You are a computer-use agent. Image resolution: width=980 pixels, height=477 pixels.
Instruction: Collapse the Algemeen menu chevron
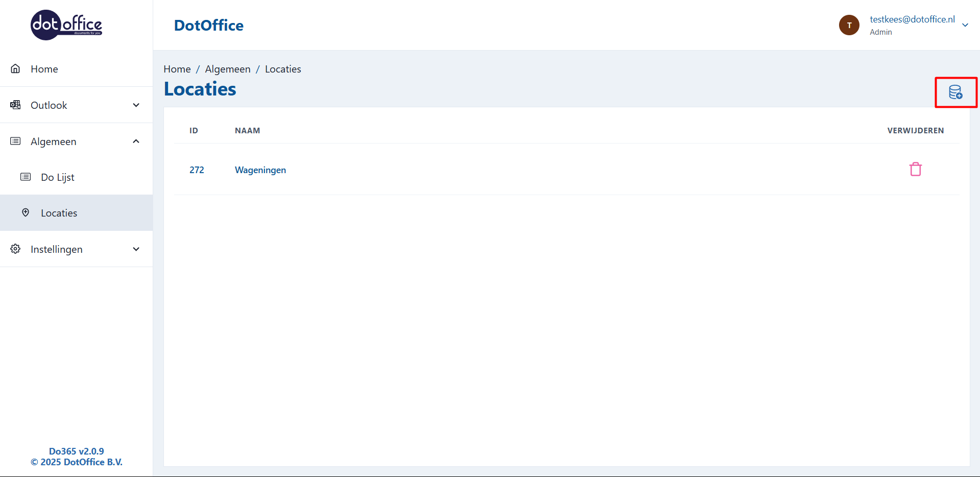136,141
